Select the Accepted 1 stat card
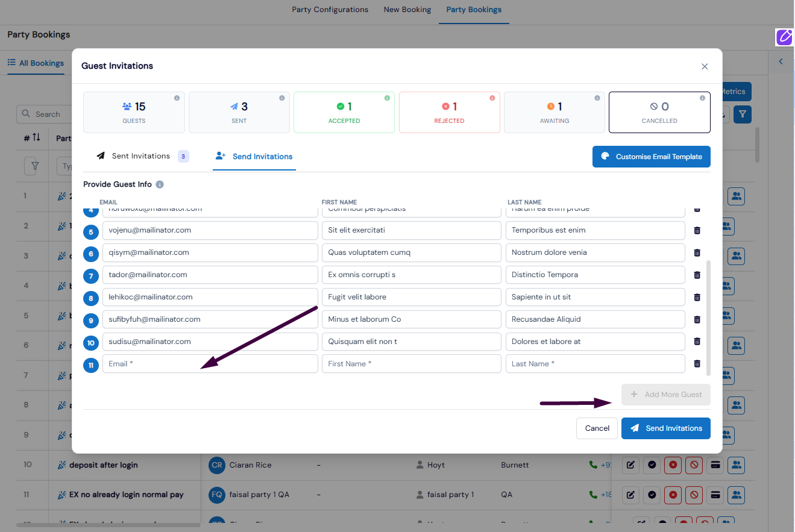Screen dimensions: 795x532 point(344,112)
